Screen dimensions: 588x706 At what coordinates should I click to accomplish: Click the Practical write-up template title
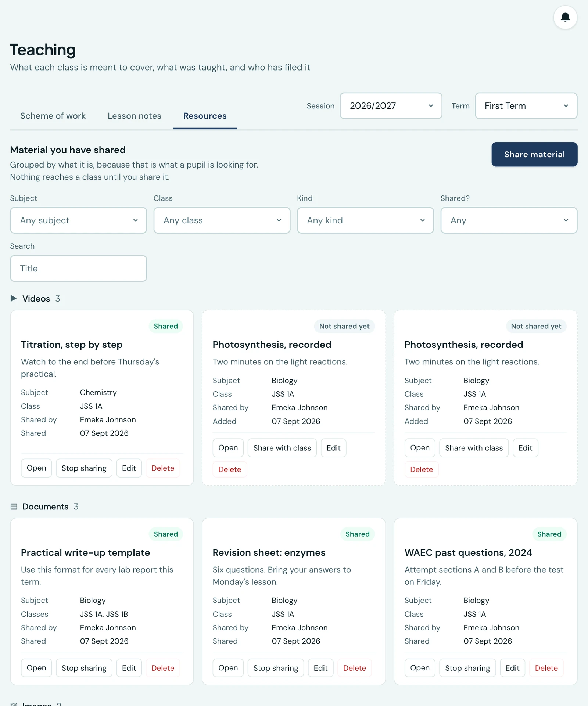click(x=85, y=553)
